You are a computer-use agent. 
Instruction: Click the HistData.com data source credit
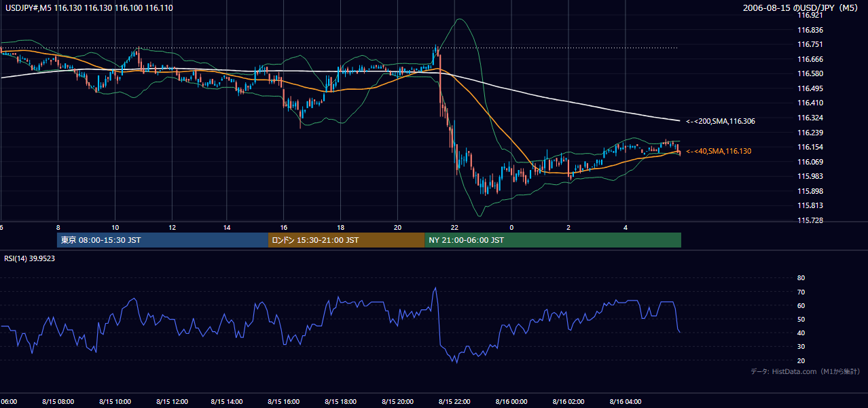[x=806, y=371]
